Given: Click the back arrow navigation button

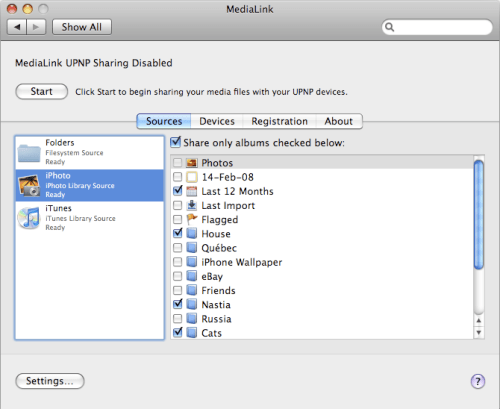Looking at the screenshot, I should (x=17, y=27).
